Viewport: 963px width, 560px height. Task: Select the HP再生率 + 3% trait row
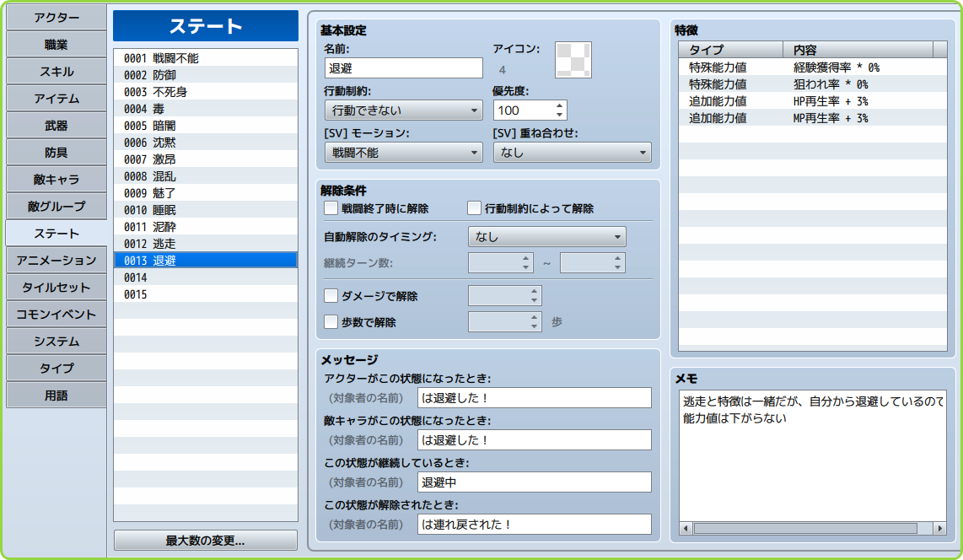813,101
